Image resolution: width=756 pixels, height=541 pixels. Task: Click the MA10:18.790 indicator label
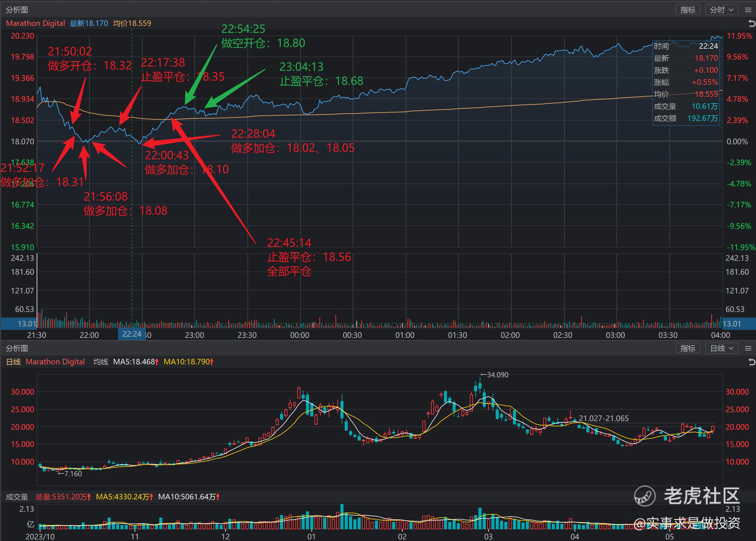point(189,362)
